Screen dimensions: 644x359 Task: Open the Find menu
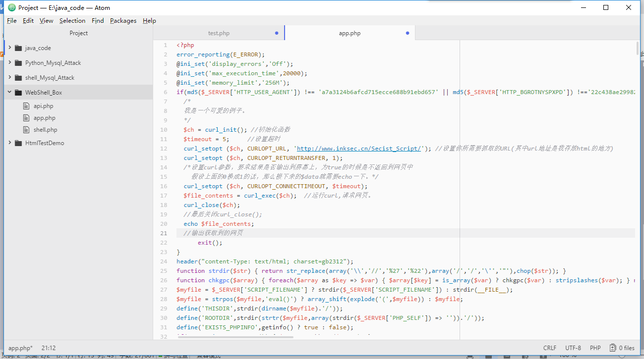pos(98,21)
